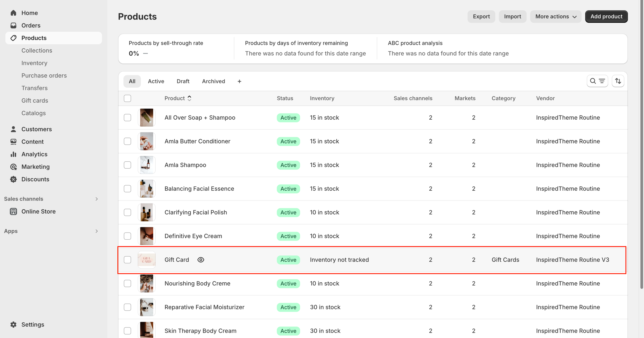The height and width of the screenshot is (338, 644).
Task: Click the Customers person icon
Action: tap(13, 129)
